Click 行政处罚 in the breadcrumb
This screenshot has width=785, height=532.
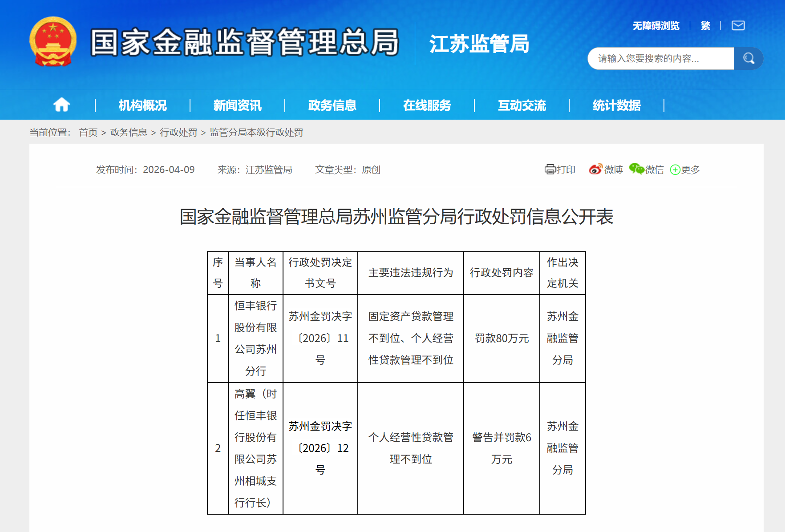[180, 133]
